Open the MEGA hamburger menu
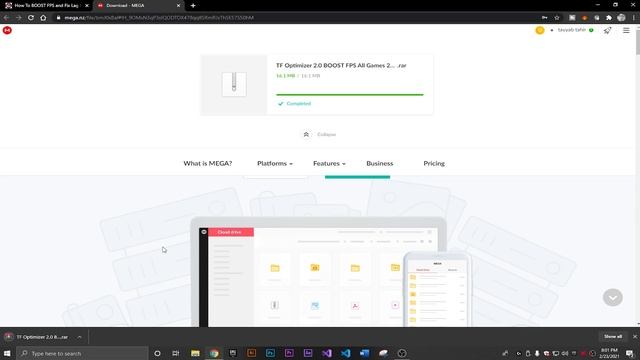This screenshot has height=360, width=640. pyautogui.click(x=626, y=30)
